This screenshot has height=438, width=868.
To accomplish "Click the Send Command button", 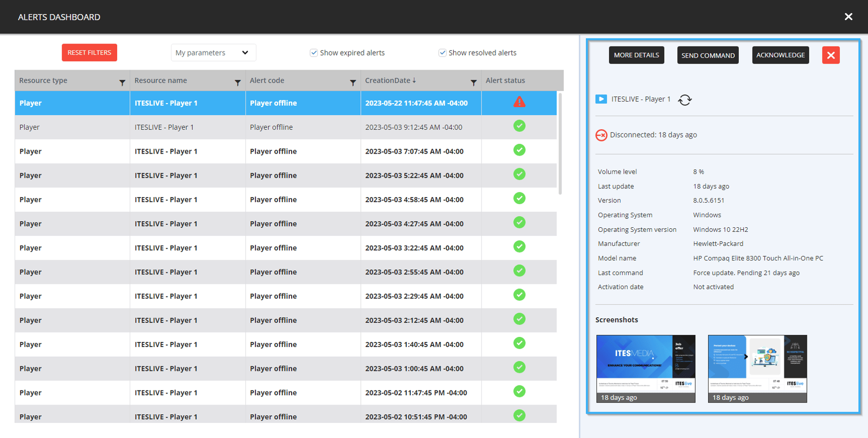I will (x=708, y=55).
